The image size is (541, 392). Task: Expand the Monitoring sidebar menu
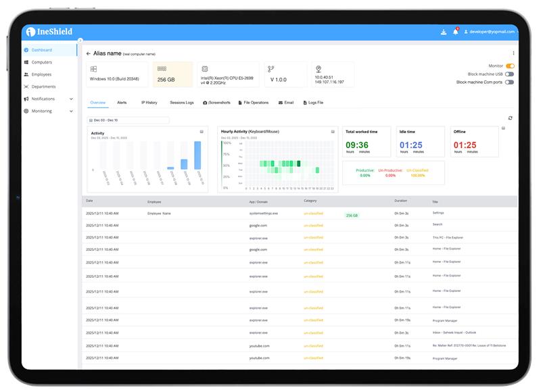[x=71, y=111]
